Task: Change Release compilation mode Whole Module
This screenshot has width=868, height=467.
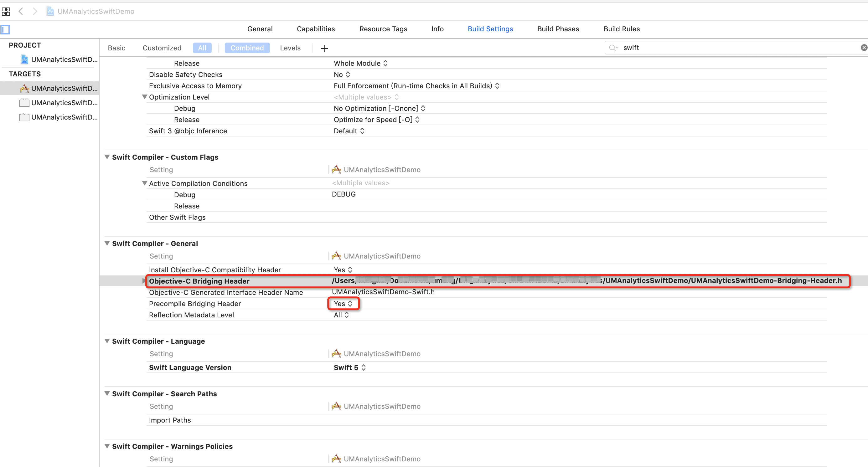Action: click(x=360, y=63)
